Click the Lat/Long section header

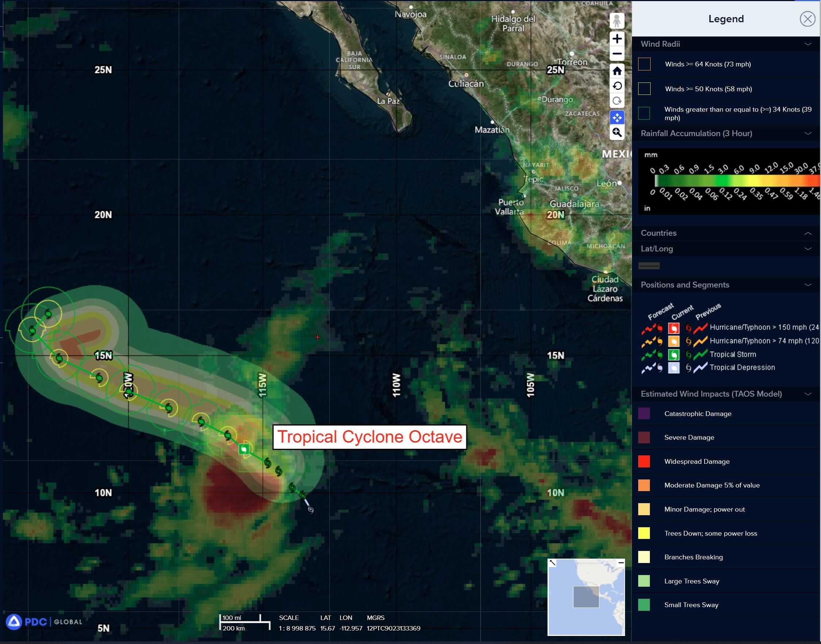click(656, 249)
